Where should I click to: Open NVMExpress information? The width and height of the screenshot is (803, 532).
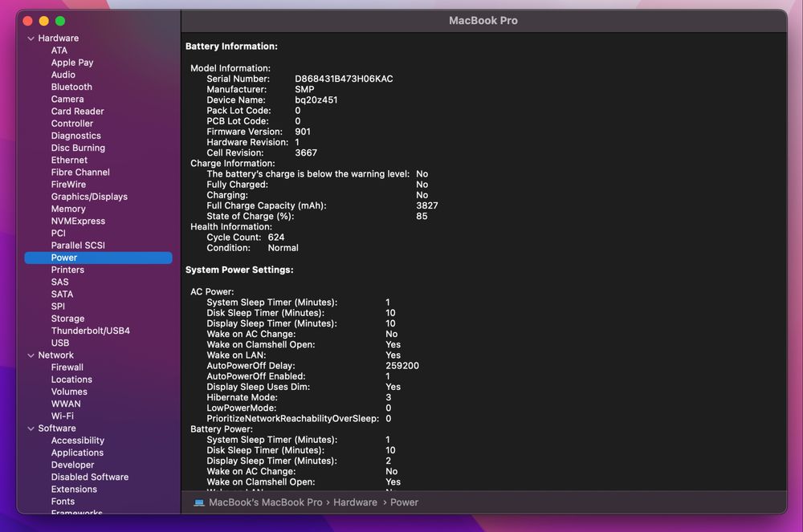(78, 221)
